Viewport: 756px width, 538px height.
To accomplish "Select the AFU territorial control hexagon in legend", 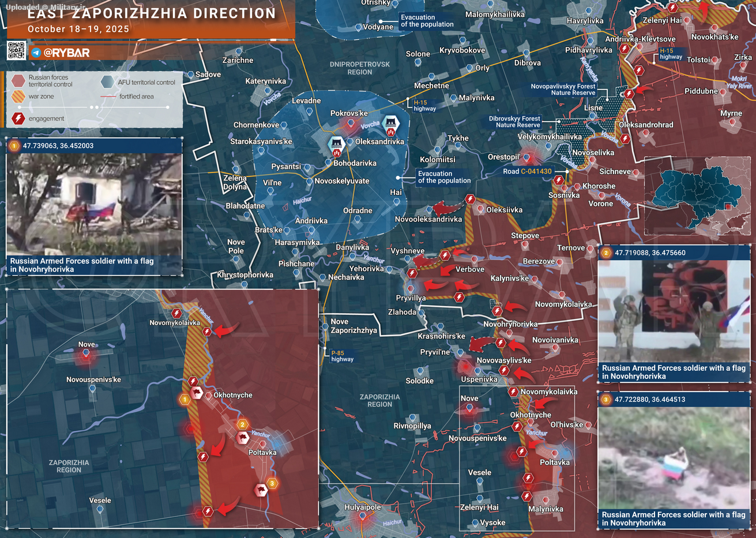I will (107, 81).
